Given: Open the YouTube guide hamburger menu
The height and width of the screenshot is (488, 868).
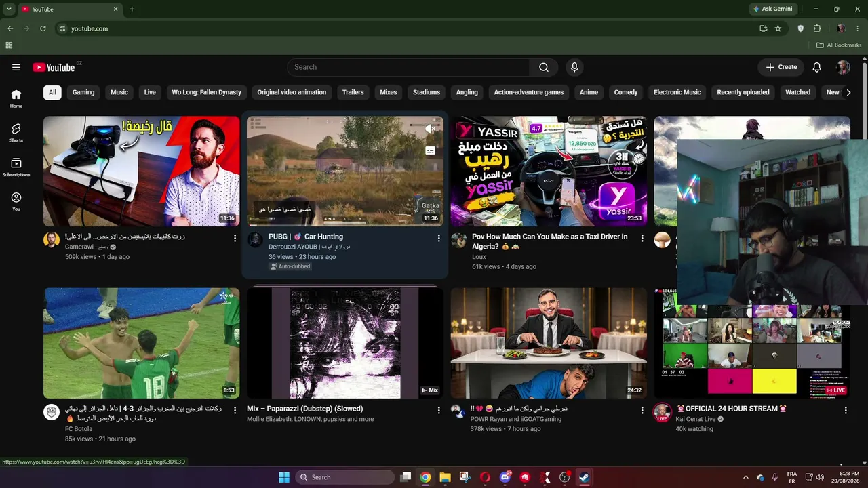Looking at the screenshot, I should point(16,67).
